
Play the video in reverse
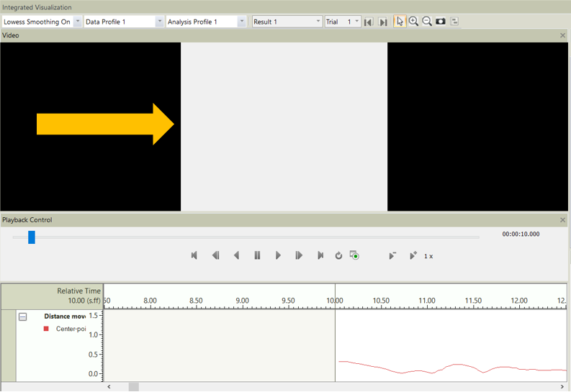coord(236,255)
